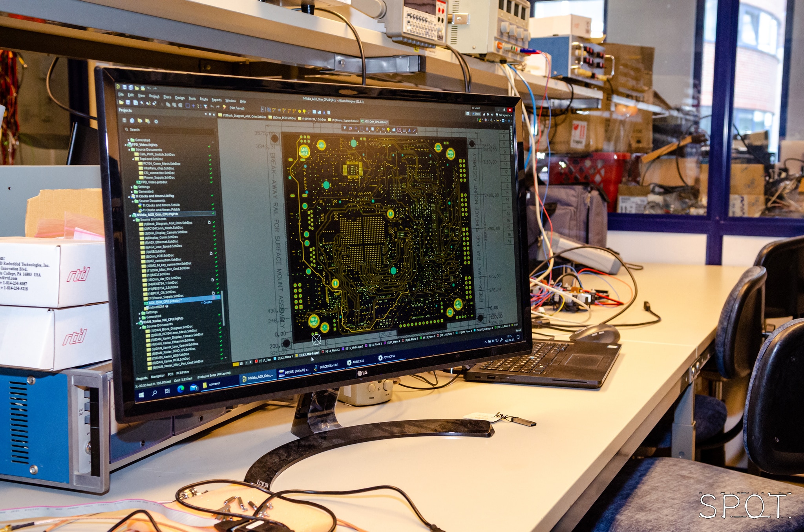Click the home icon near Not Signed In

click(x=484, y=115)
